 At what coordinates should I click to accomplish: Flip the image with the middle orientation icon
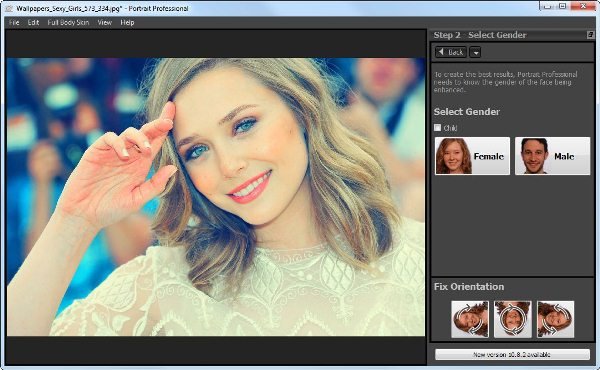[513, 319]
